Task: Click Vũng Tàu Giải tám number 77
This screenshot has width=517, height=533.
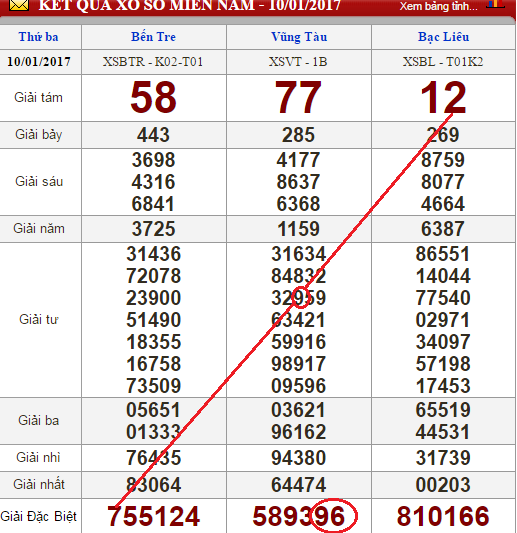Action: 298,97
